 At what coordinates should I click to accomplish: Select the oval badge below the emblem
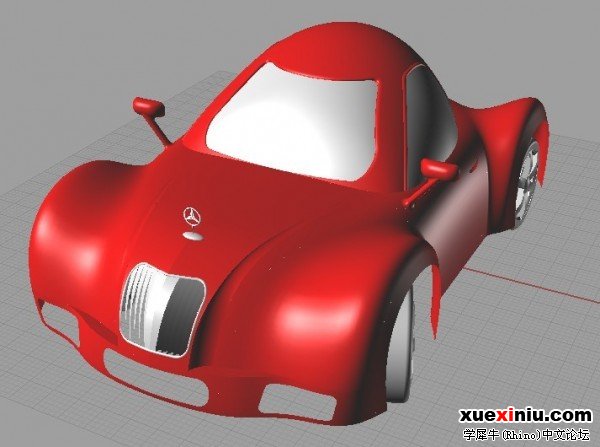click(193, 236)
